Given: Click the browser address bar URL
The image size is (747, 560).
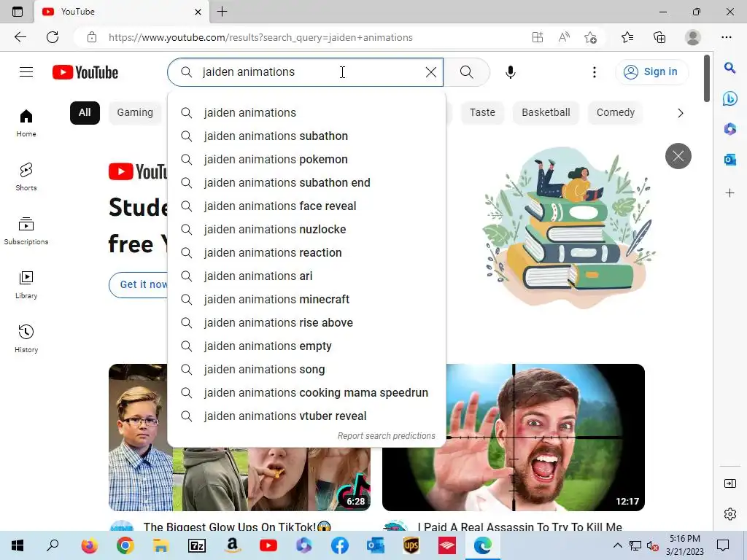Looking at the screenshot, I should point(260,38).
